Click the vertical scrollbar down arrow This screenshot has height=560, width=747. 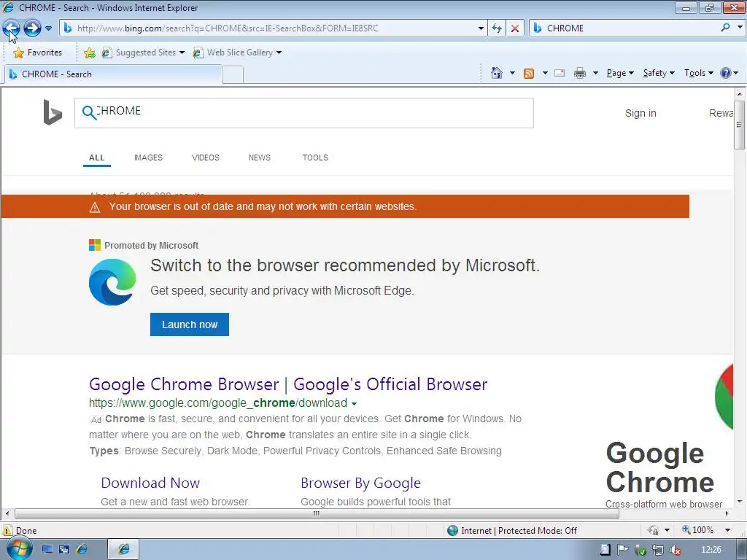point(739,502)
